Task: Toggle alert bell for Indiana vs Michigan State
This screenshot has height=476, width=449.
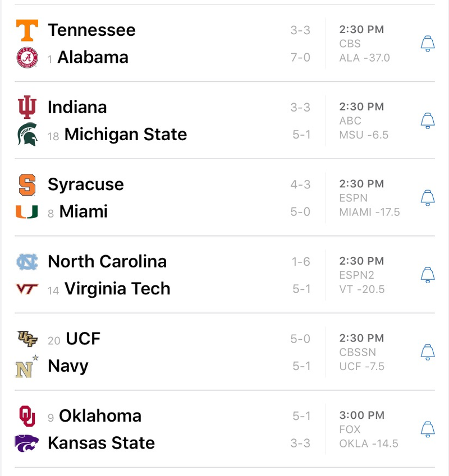Action: [x=428, y=121]
